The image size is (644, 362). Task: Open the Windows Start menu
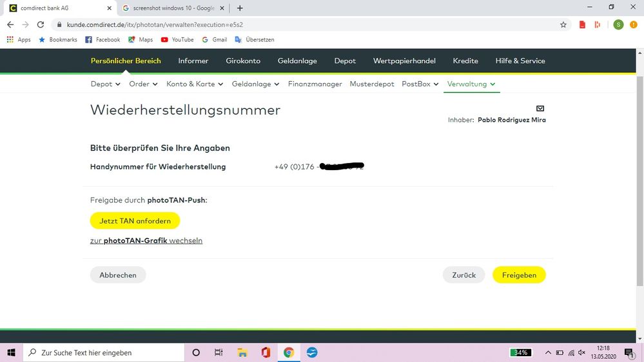(11, 352)
